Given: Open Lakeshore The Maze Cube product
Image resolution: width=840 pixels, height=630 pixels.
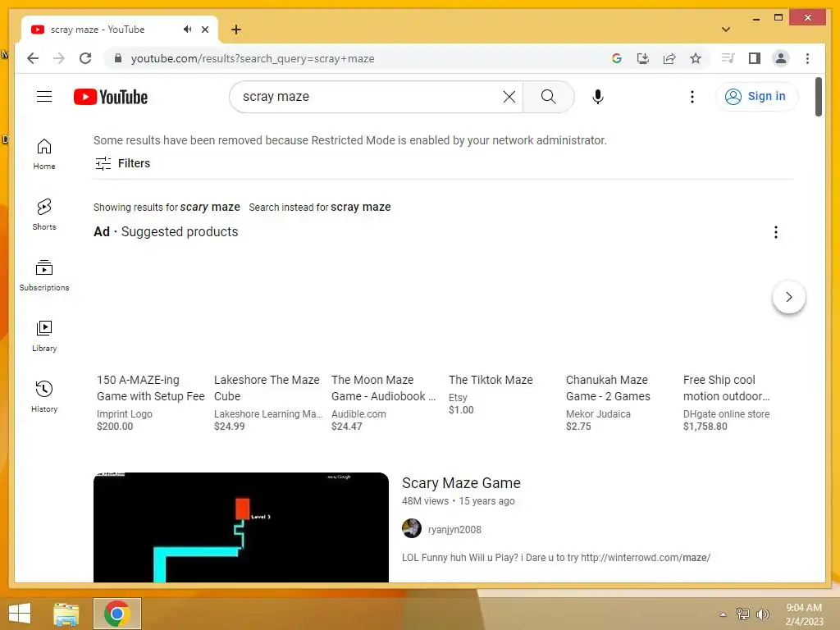Looking at the screenshot, I should pyautogui.click(x=267, y=388).
